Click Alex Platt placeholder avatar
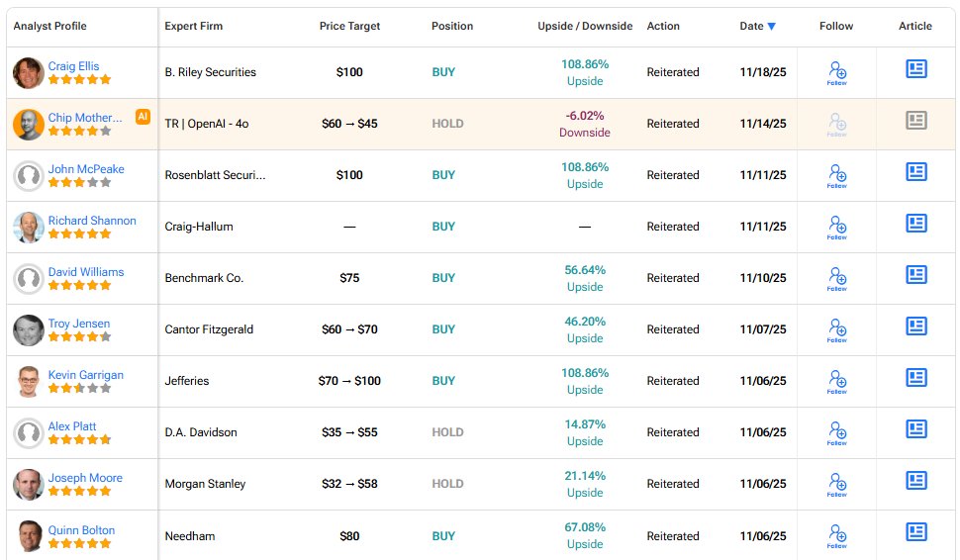The image size is (960, 560). click(28, 432)
